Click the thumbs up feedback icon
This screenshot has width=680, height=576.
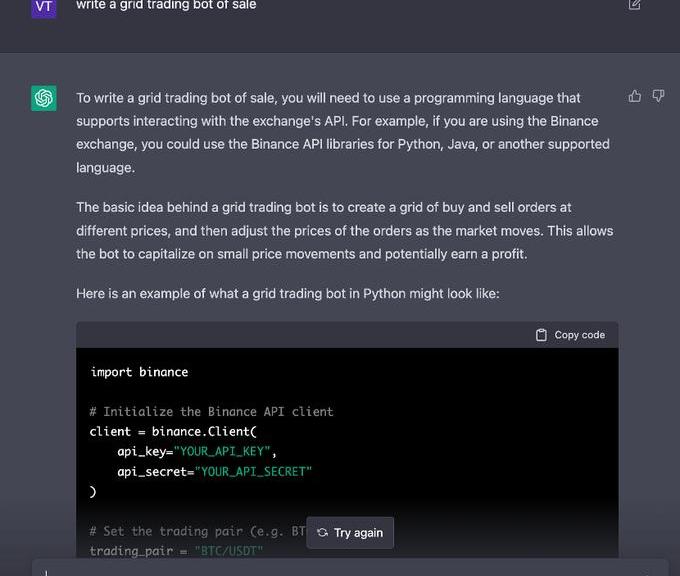pyautogui.click(x=635, y=96)
